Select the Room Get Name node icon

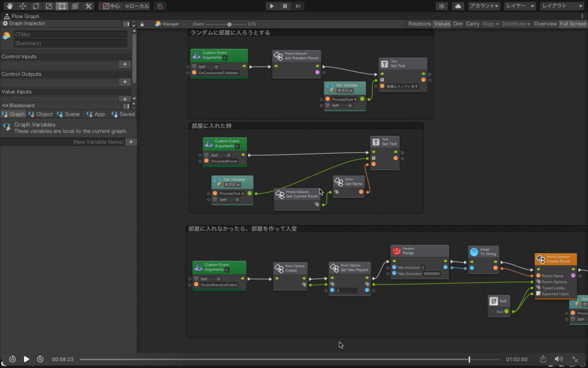(339, 182)
